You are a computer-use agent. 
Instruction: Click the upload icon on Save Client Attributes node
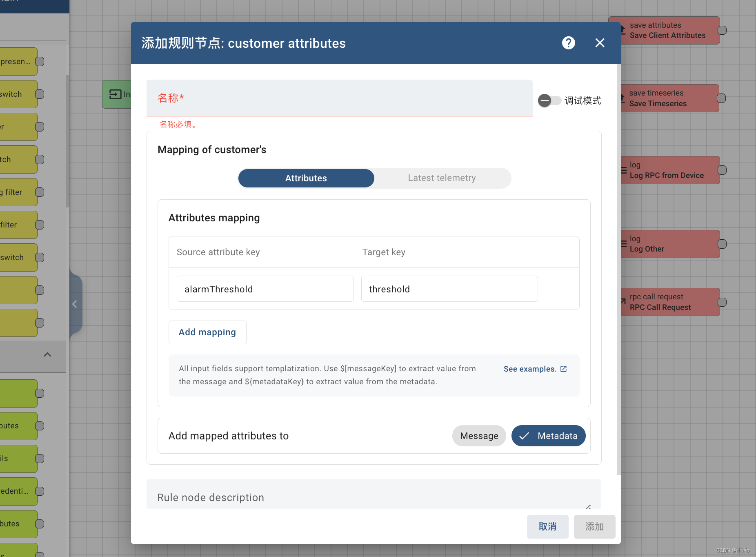[x=622, y=30]
